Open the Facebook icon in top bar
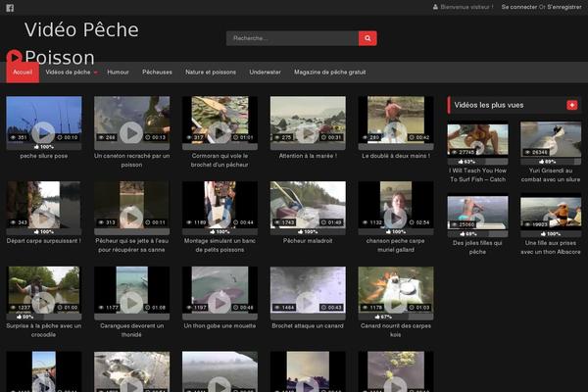This screenshot has height=392, width=588. tap(10, 8)
